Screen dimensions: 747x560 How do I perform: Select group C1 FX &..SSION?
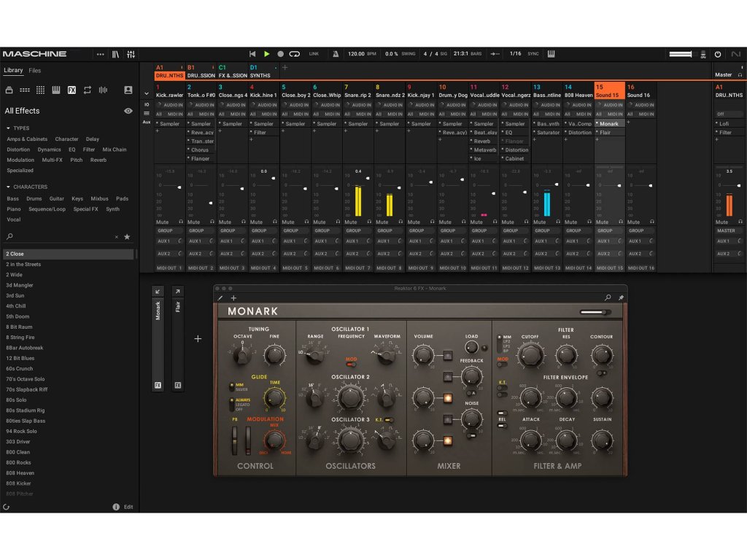pos(233,71)
